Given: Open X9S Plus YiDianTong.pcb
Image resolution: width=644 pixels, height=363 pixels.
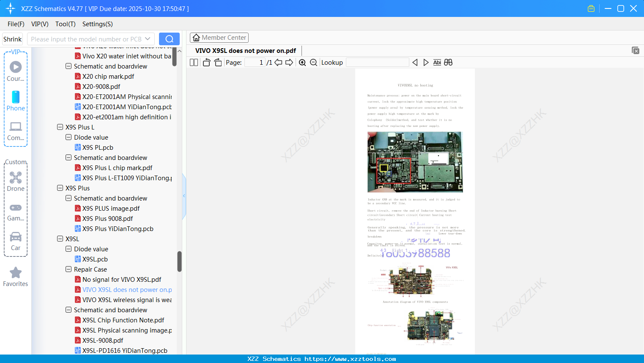Looking at the screenshot, I should coord(118,229).
